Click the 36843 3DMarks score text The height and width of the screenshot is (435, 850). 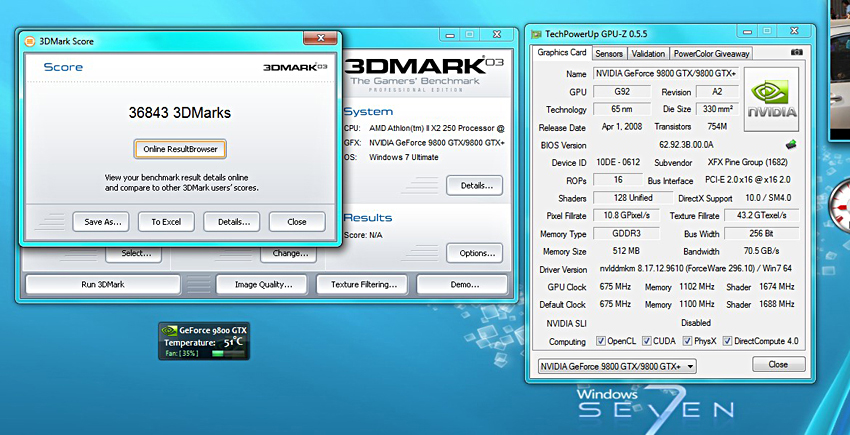[x=180, y=113]
